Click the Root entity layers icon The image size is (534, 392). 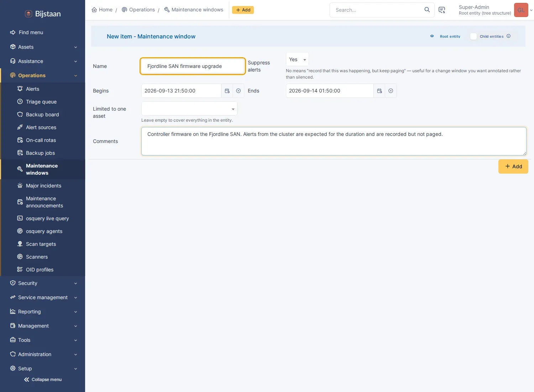pyautogui.click(x=432, y=36)
